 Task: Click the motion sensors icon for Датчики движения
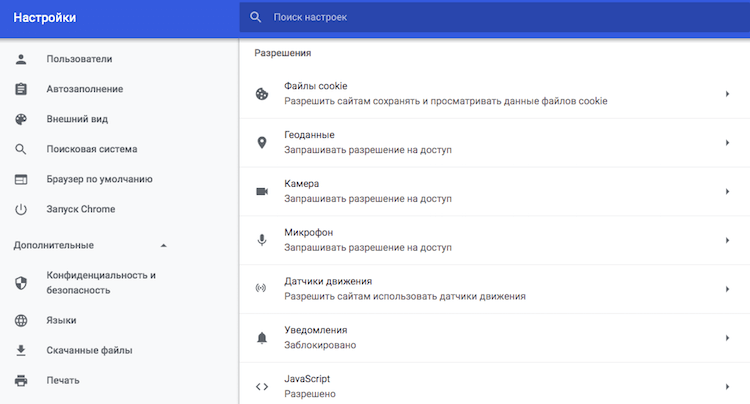262,289
